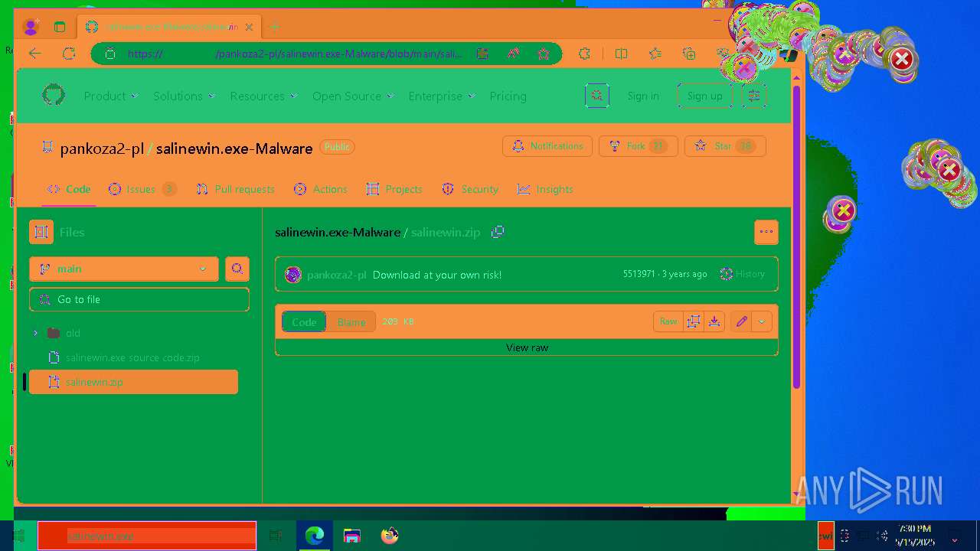
Task: Open the Pull requests tab
Action: tap(235, 189)
